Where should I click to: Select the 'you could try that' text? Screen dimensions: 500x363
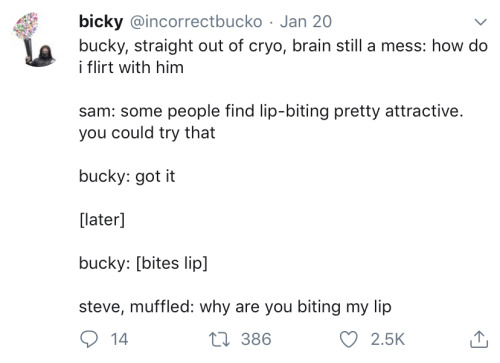tap(147, 133)
